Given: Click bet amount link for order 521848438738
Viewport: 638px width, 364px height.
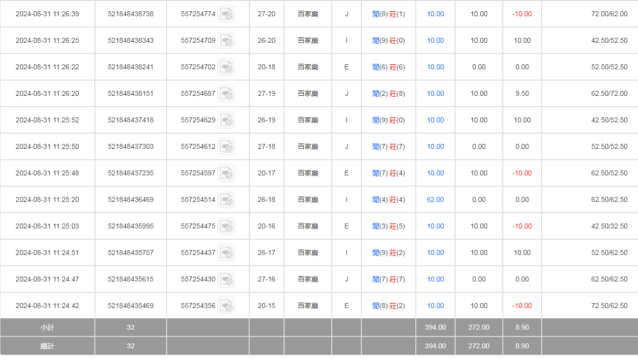Looking at the screenshot, I should [435, 14].
